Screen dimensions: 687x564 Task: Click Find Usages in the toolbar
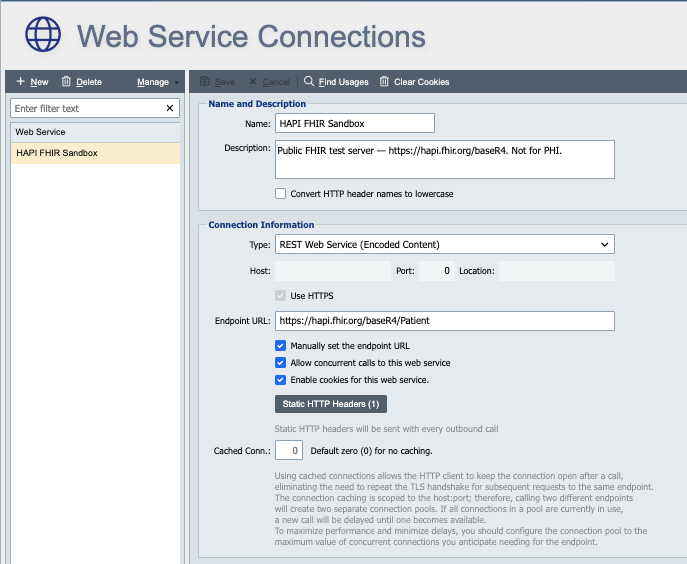[x=336, y=82]
